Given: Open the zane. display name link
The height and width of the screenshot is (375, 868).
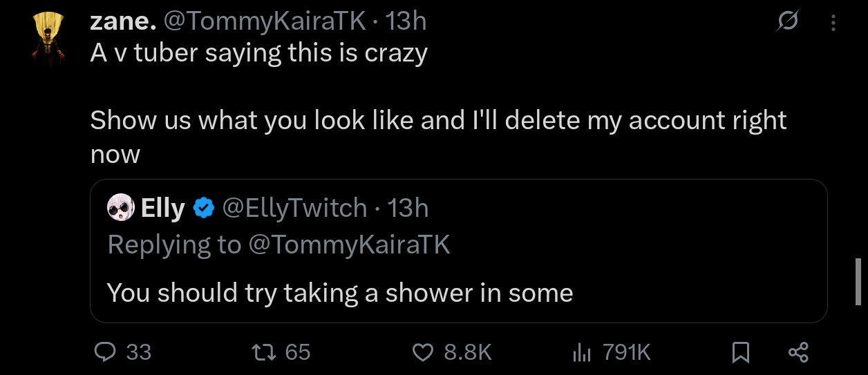Looking at the screenshot, I should [122, 22].
